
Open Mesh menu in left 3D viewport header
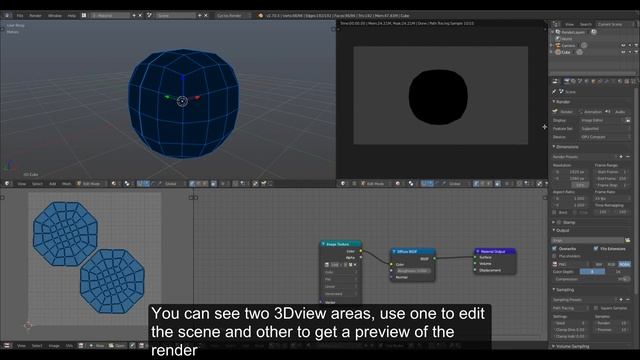coord(67,184)
